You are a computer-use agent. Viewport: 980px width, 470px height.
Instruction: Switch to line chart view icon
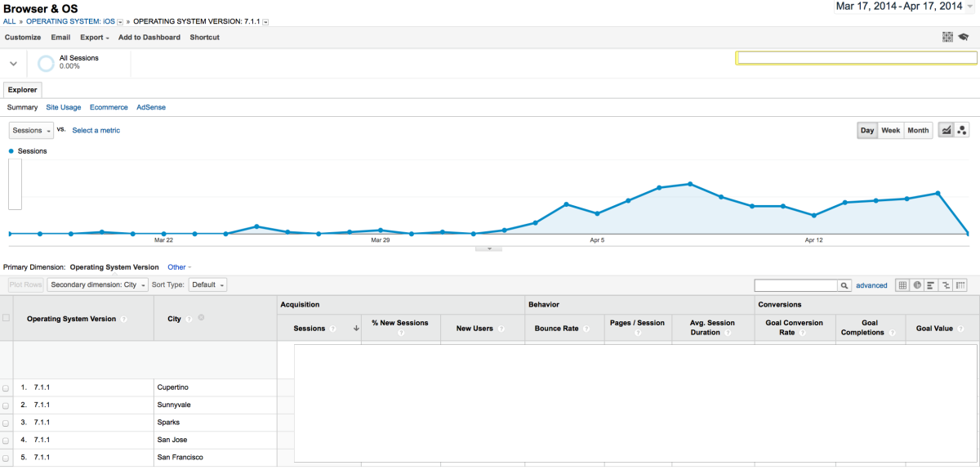coord(947,130)
